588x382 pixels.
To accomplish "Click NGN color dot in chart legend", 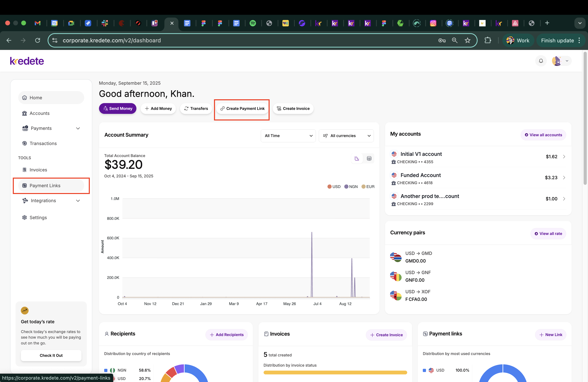I will (x=346, y=187).
